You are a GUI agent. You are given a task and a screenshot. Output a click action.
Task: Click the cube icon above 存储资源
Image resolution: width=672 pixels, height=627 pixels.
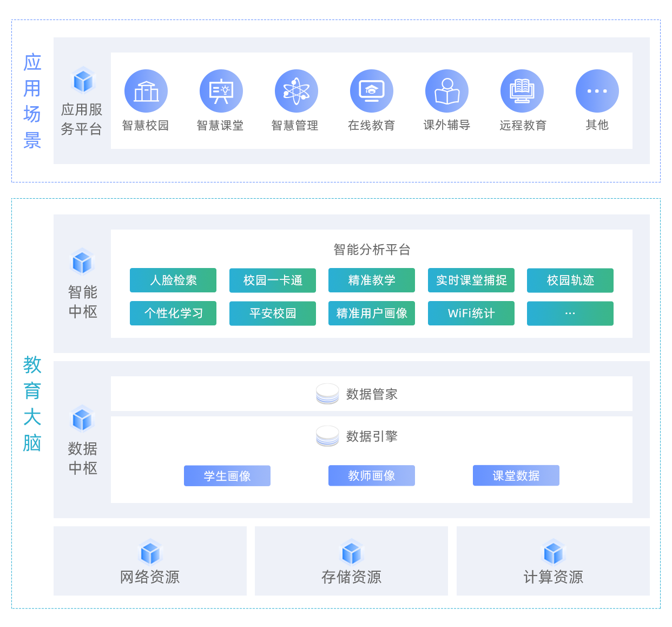pos(351,553)
